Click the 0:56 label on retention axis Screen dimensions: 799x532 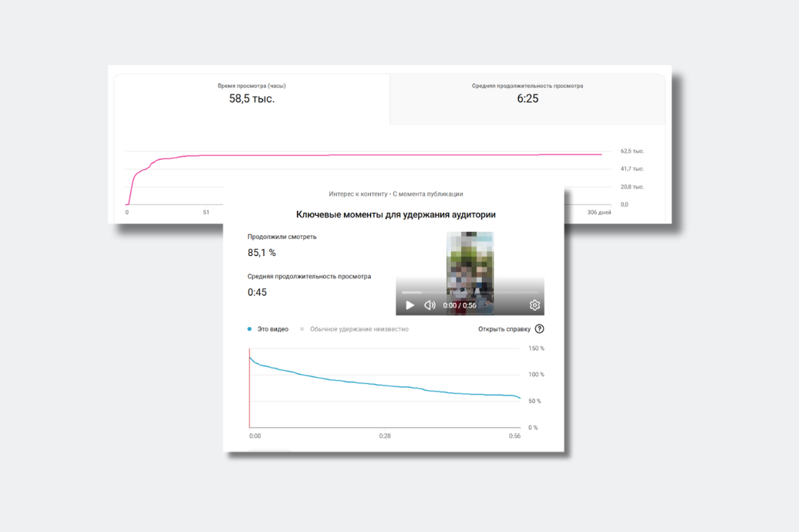[x=515, y=436]
